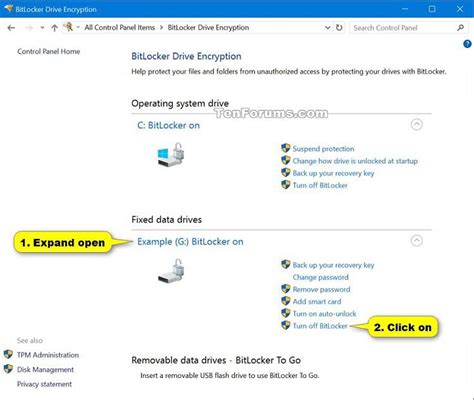Click the Back navigation arrow
Screen dimensions: 474x400
pyautogui.click(x=11, y=28)
